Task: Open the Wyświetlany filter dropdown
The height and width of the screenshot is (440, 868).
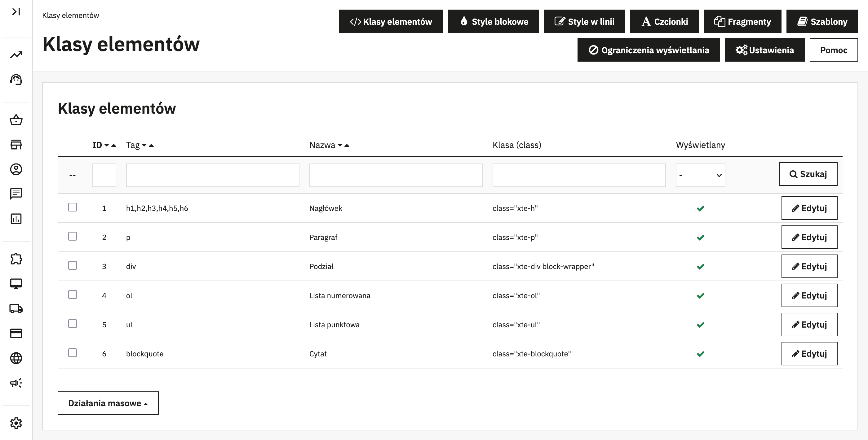Action: click(x=700, y=175)
